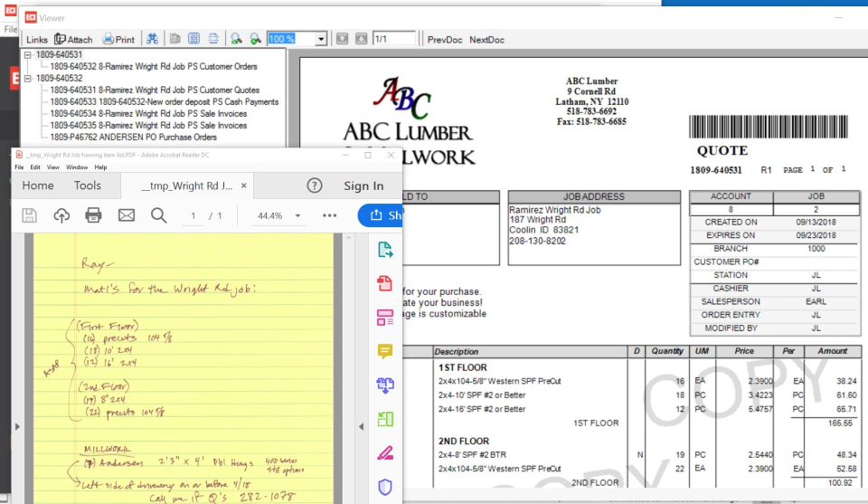Click NextDoc in Viewer toolbar
This screenshot has width=868, height=504.
point(486,40)
